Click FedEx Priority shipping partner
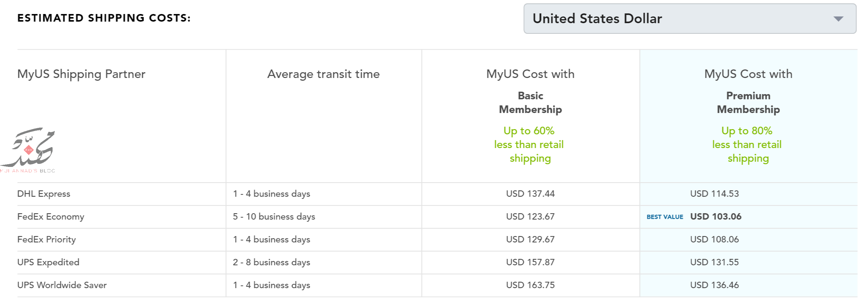The width and height of the screenshot is (868, 300). tap(47, 239)
